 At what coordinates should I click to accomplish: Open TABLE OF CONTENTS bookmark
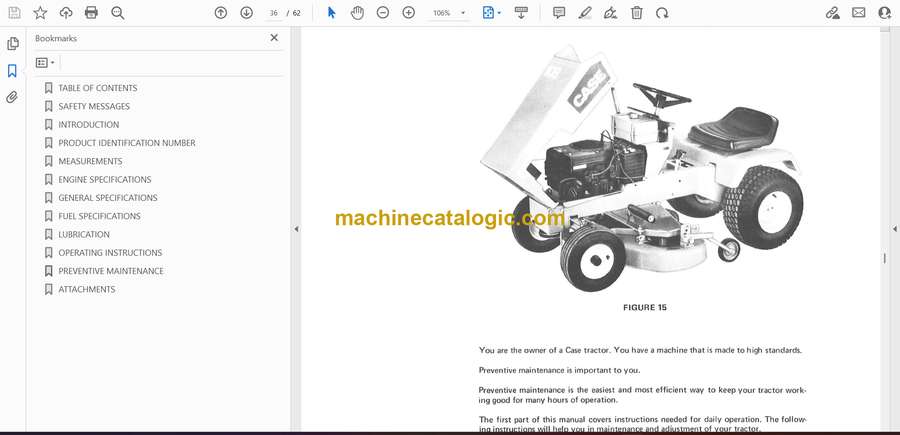[98, 88]
